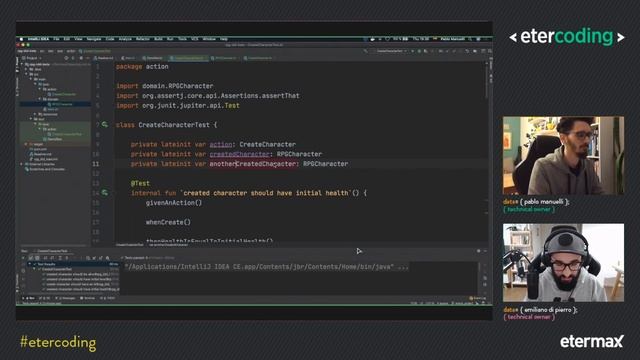This screenshot has height=360, width=640.
Task: Expand all nodes in test results tree
Action: (x=60, y=258)
